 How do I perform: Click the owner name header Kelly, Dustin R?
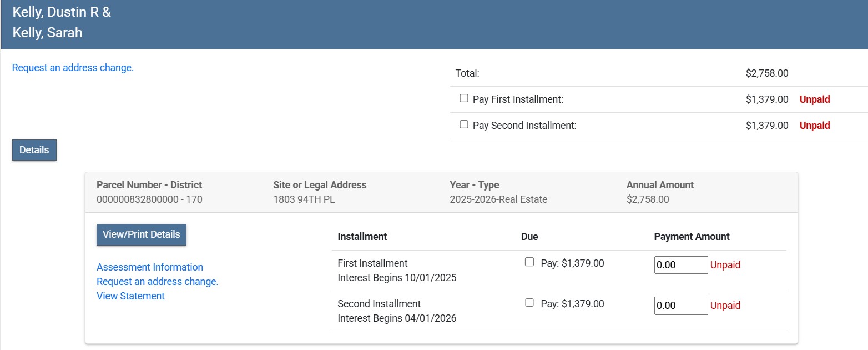(x=62, y=12)
